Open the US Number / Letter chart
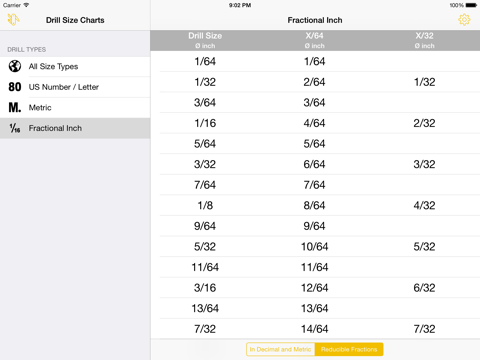Screen dimensions: 480x360 (75, 87)
